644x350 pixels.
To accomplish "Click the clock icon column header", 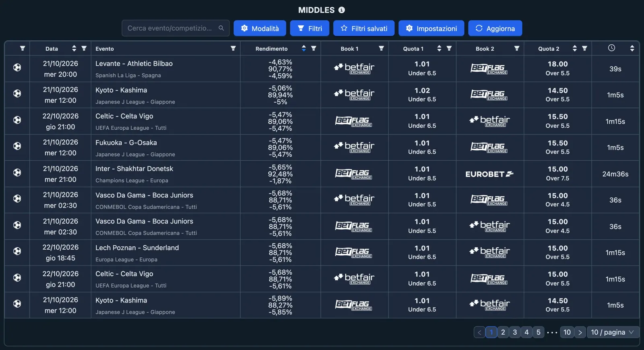I will [x=611, y=48].
